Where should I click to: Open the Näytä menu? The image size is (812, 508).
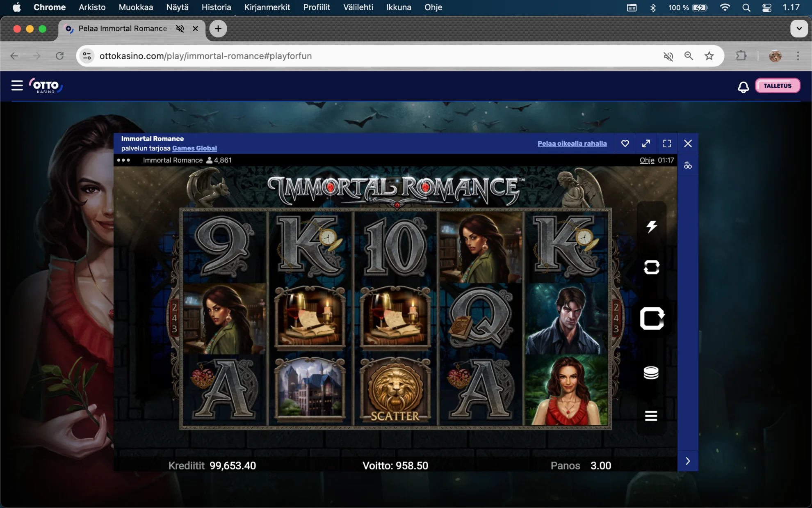177,7
